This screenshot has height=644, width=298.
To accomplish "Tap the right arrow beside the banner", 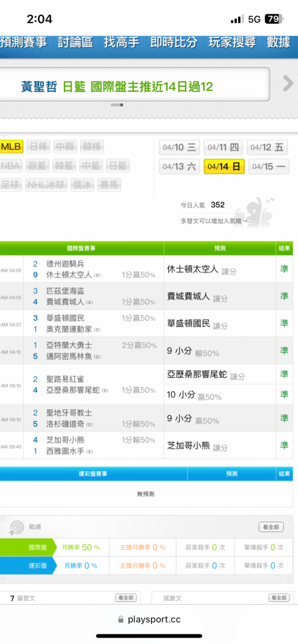I will 288,84.
